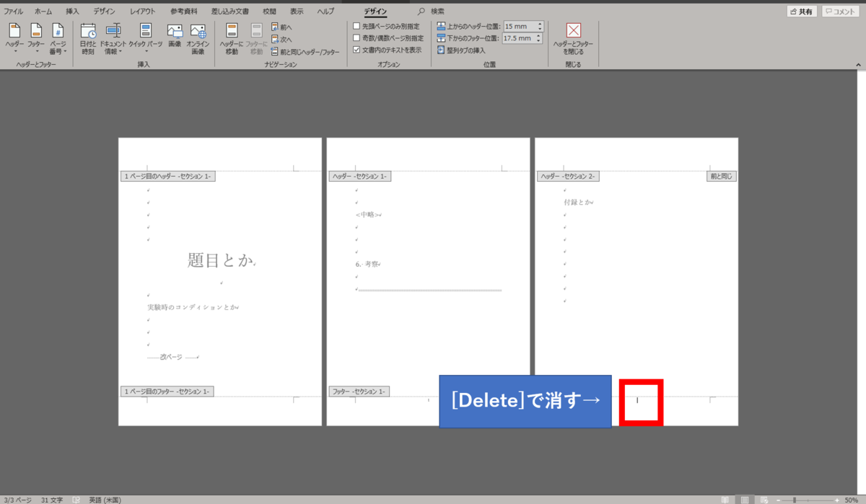Click ヘッダーとフッターを閉じる button
866x504 pixels.
573,39
